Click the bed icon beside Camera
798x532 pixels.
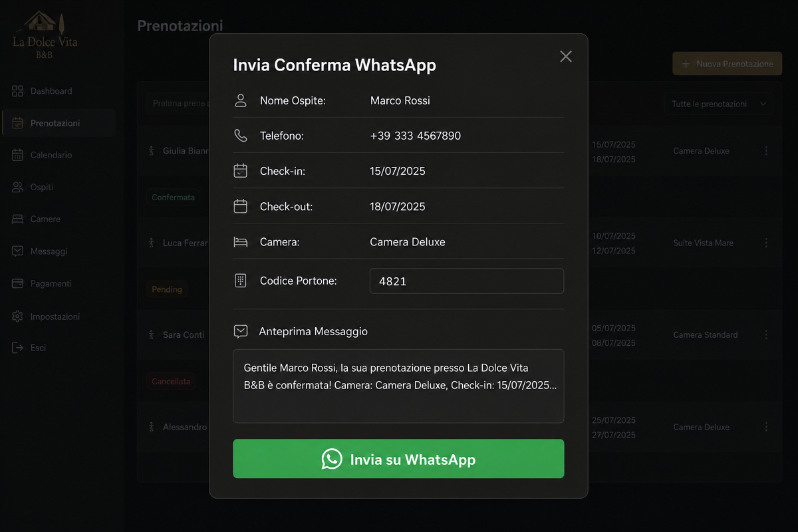coord(241,242)
